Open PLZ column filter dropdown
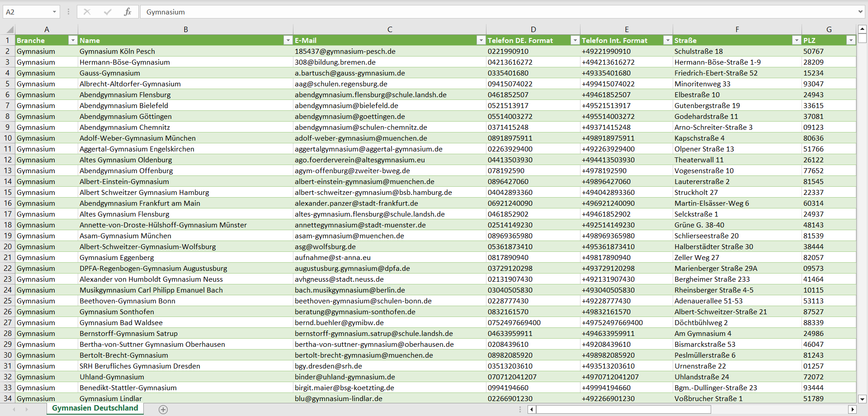The height and width of the screenshot is (416, 868). pyautogui.click(x=851, y=40)
